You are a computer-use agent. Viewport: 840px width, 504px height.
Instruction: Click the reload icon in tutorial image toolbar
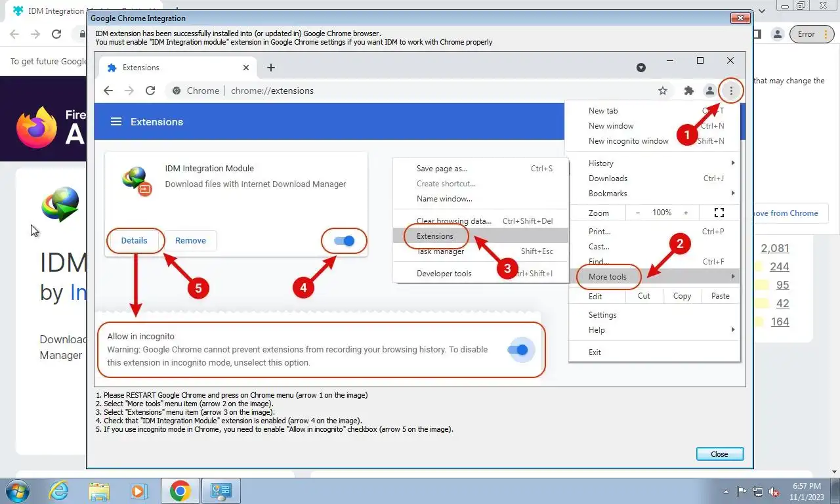(150, 91)
